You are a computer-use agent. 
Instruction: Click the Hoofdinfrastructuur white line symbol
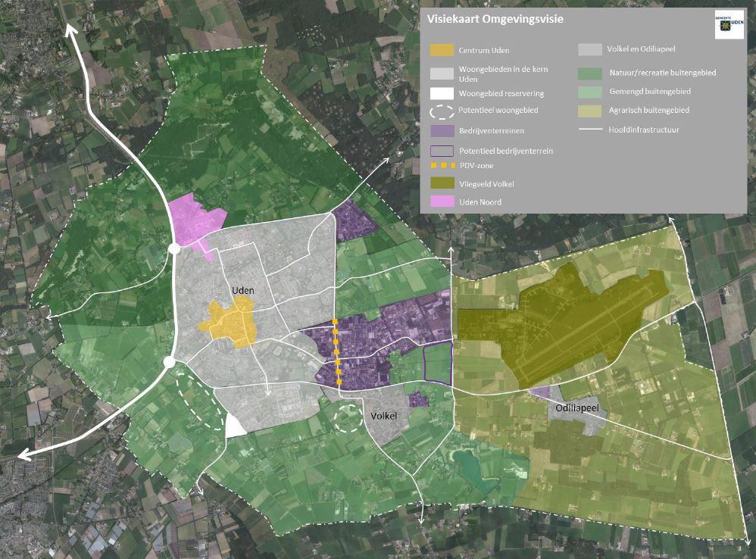click(x=590, y=130)
